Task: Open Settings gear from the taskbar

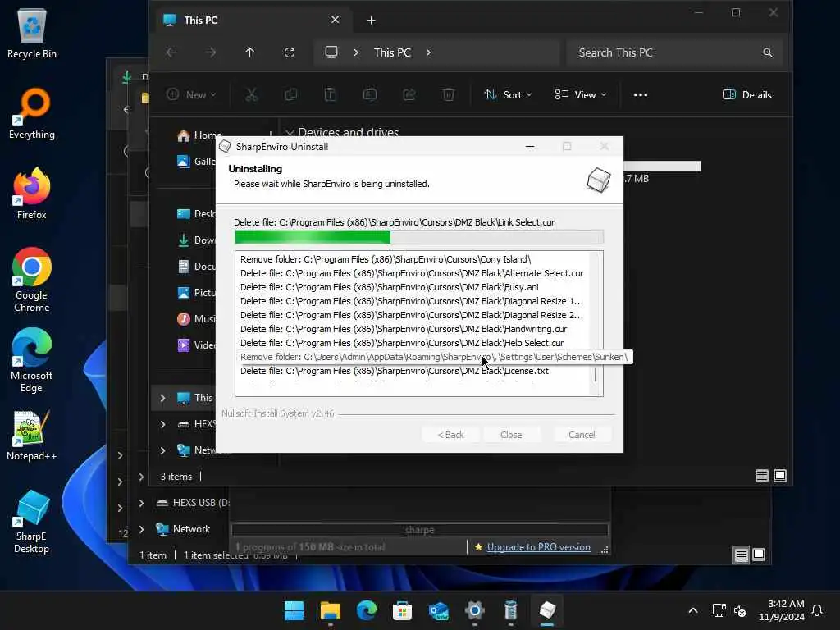Action: coord(475,610)
